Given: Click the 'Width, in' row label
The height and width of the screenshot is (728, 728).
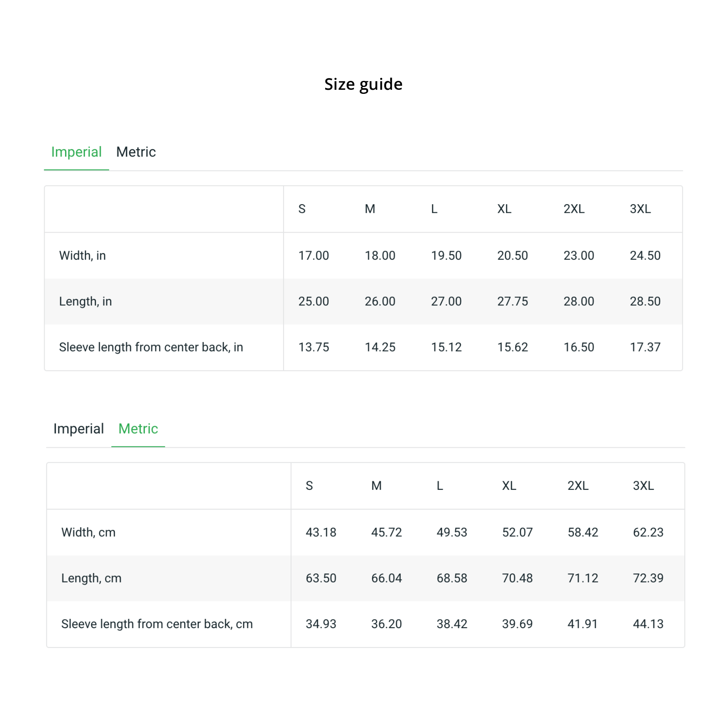Looking at the screenshot, I should pyautogui.click(x=83, y=256).
